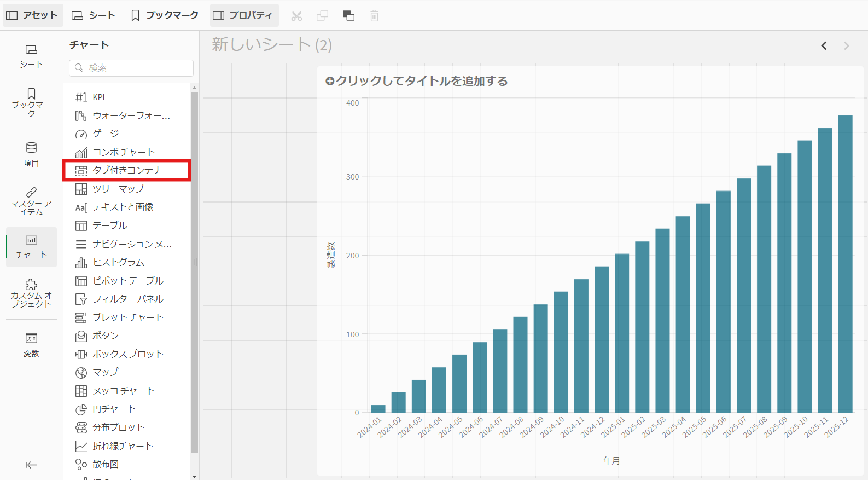Choose the ピボットテーブル chart type
Image resolution: width=868 pixels, height=480 pixels.
click(x=127, y=281)
